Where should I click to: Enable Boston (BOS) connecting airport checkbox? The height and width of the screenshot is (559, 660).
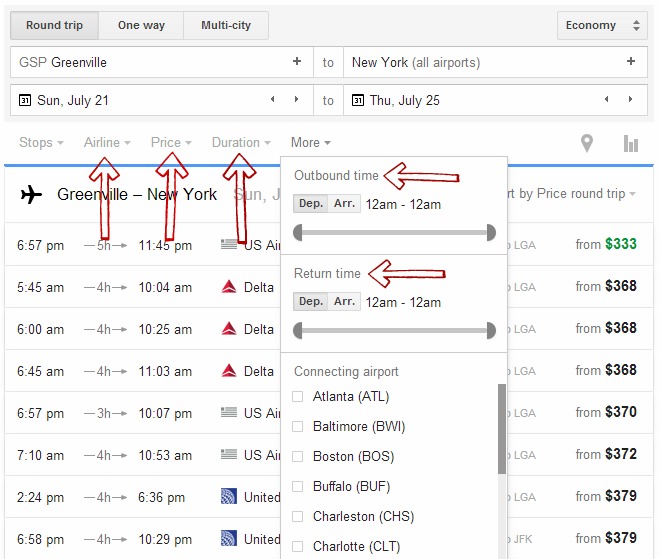pos(297,457)
